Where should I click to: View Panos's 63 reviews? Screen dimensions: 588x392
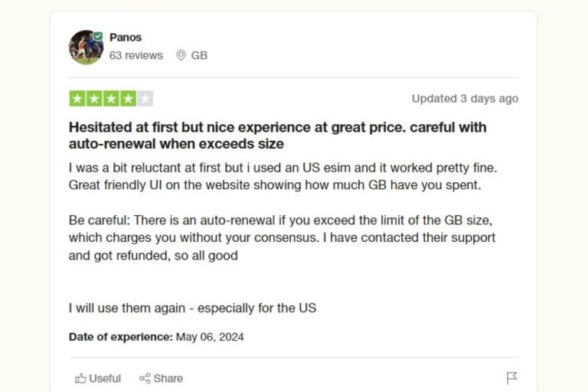(136, 55)
